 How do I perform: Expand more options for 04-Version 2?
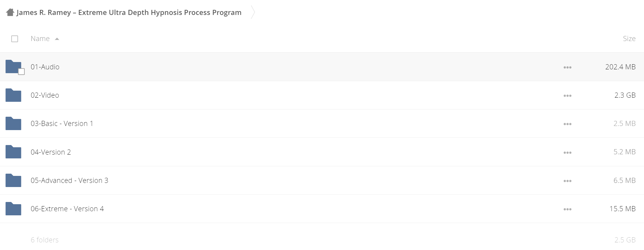567,152
